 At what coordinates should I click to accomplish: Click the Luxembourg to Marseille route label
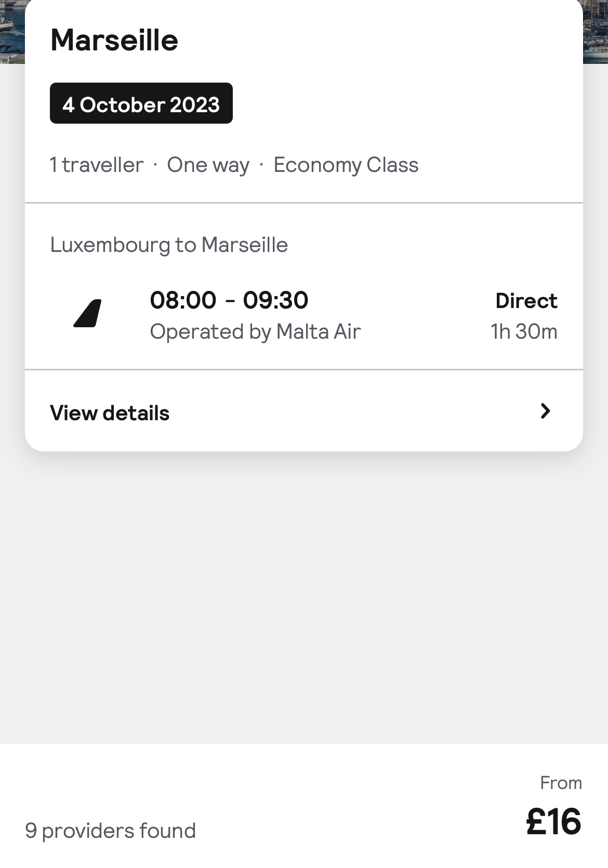[169, 245]
